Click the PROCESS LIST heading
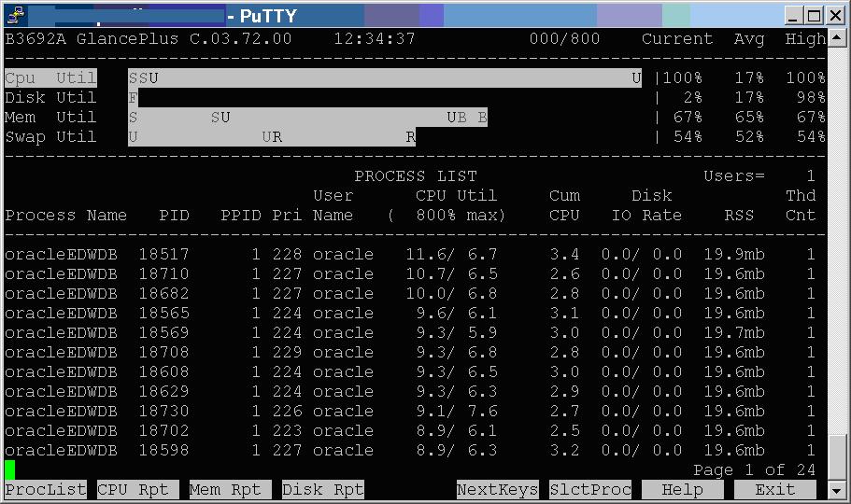Viewport: 851px width, 504px height. (x=416, y=176)
